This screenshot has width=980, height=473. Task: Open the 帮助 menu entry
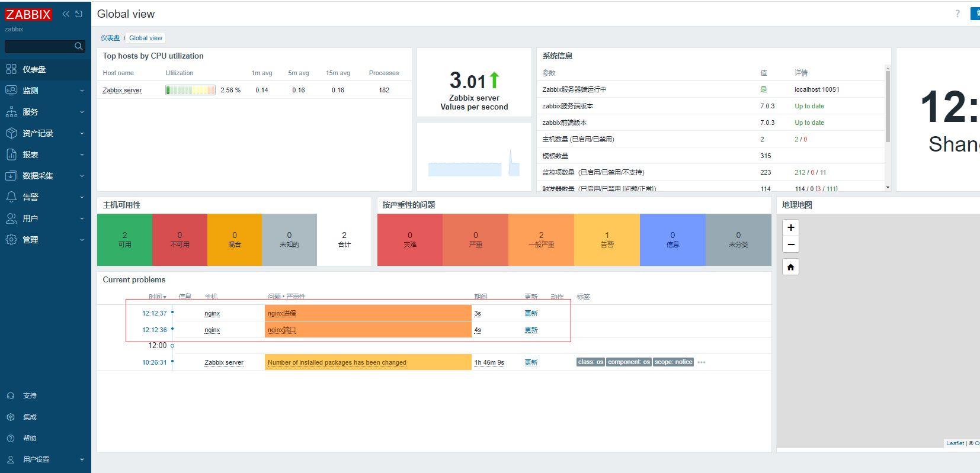click(46, 438)
